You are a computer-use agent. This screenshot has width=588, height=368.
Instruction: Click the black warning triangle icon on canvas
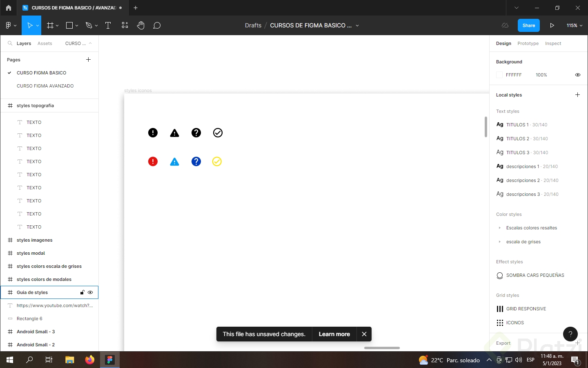point(174,133)
